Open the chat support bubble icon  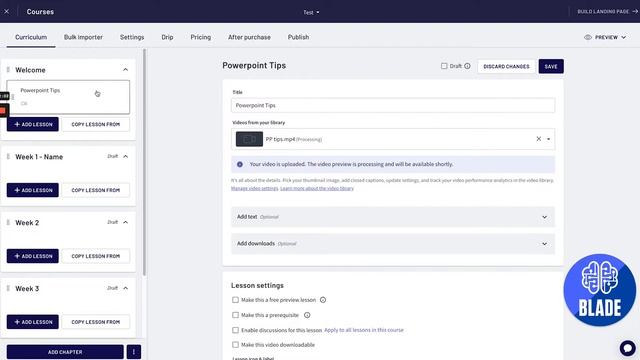[627, 348]
